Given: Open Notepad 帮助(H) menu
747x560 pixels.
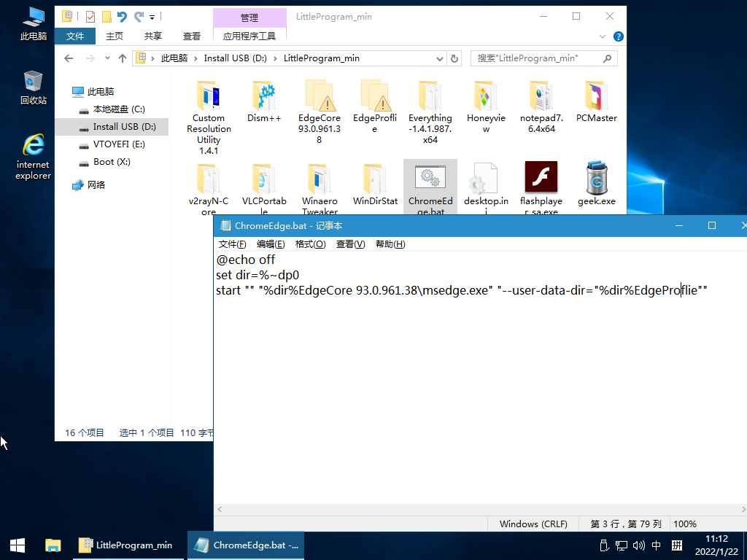Looking at the screenshot, I should [x=390, y=244].
